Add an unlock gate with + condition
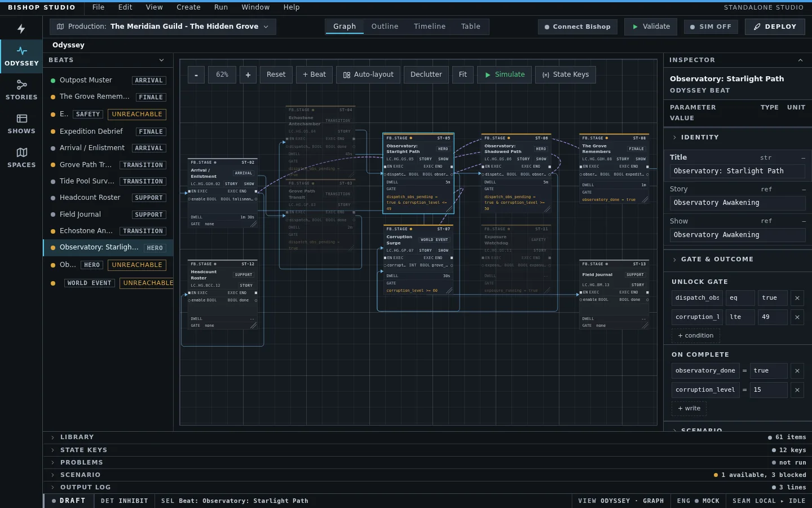This screenshot has width=812, height=508. click(696, 336)
